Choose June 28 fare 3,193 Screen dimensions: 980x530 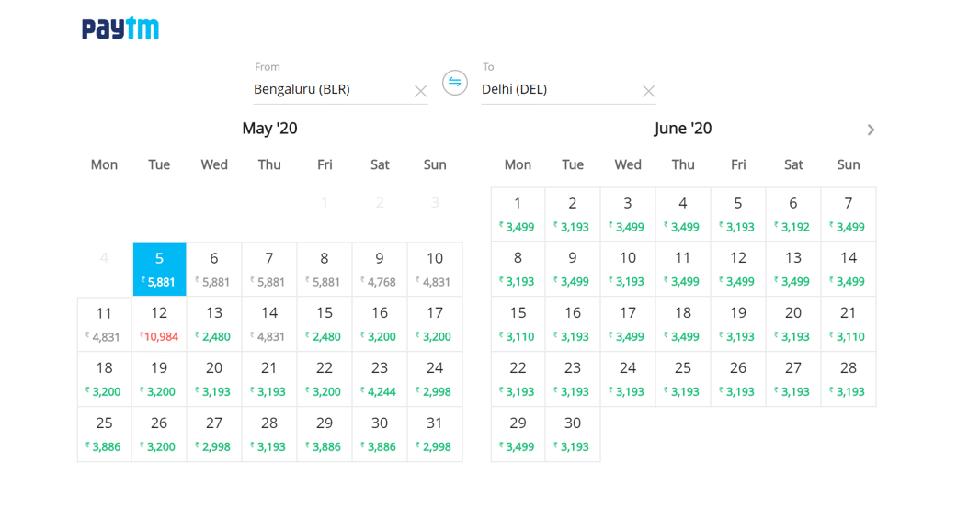[849, 378]
